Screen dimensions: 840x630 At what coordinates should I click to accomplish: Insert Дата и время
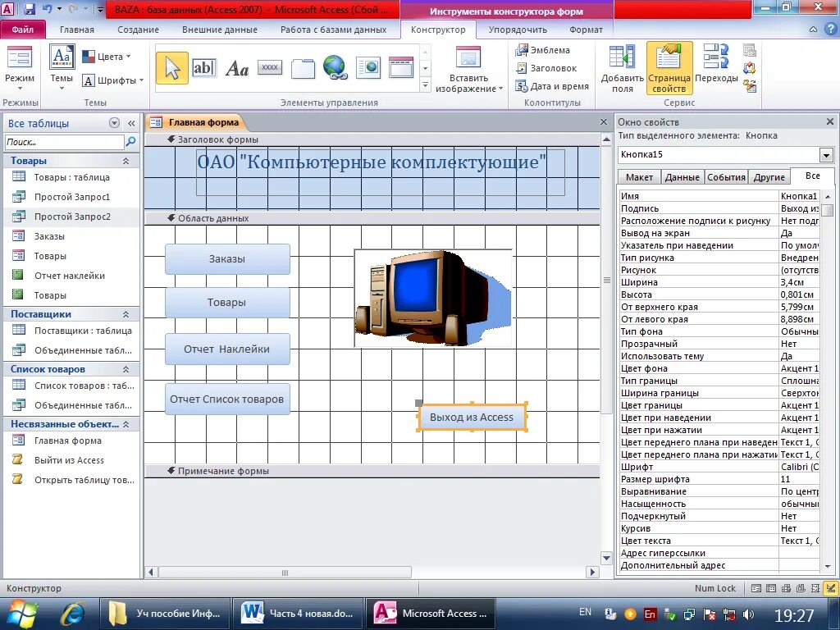click(x=552, y=86)
